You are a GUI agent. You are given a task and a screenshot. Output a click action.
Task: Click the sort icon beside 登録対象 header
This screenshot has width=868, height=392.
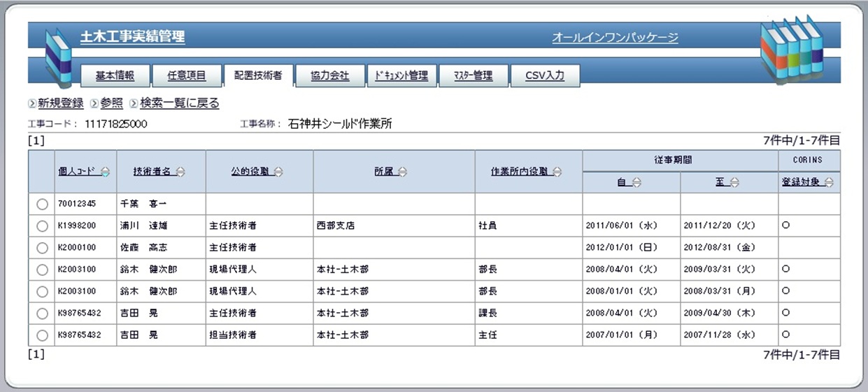point(829,183)
